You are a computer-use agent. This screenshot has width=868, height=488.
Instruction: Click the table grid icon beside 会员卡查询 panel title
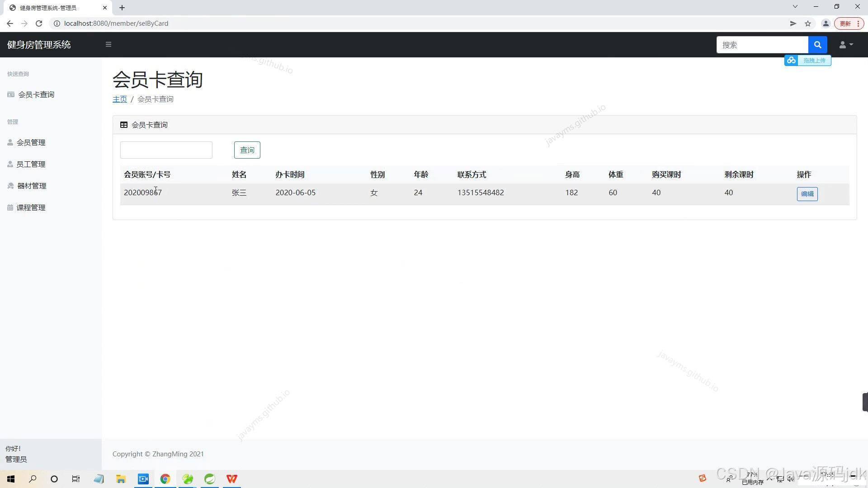click(124, 125)
